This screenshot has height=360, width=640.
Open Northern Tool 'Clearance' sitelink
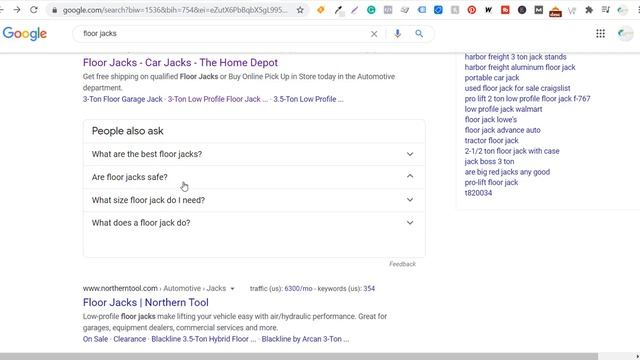pos(130,339)
